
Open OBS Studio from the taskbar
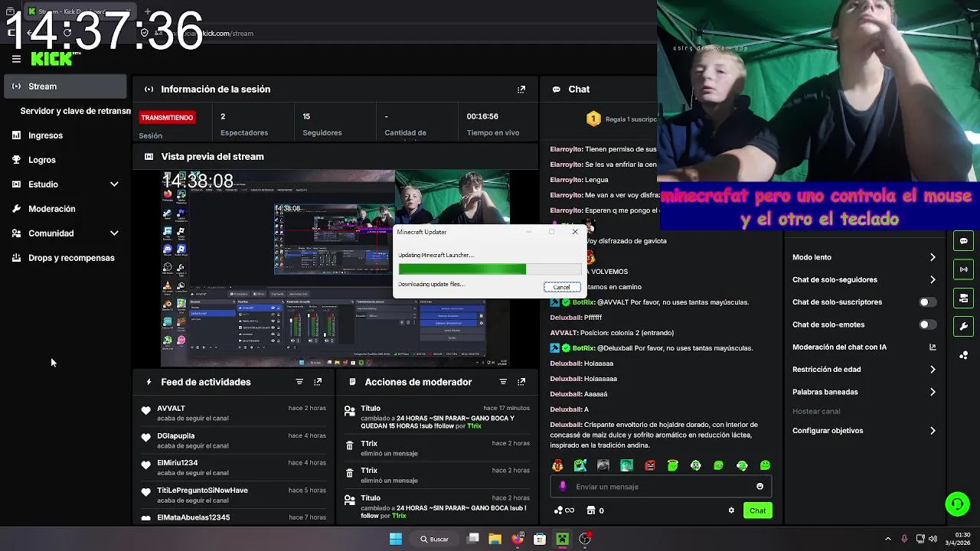585,539
